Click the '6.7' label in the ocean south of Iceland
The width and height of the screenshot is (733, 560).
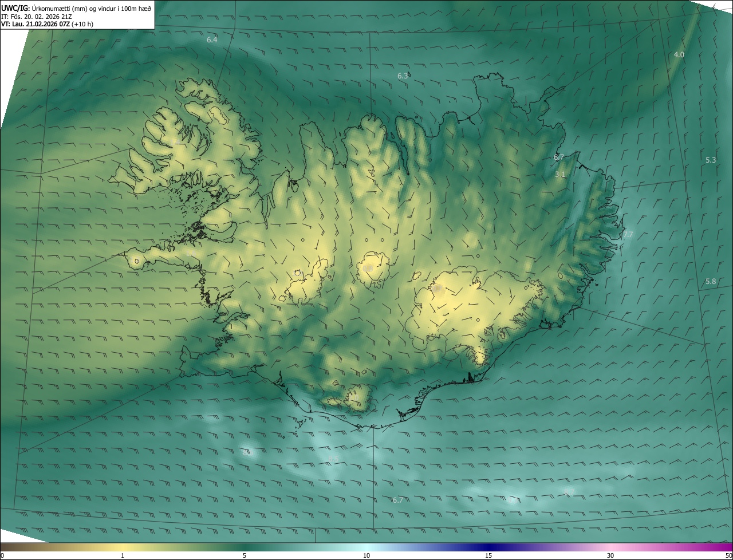[x=397, y=500]
